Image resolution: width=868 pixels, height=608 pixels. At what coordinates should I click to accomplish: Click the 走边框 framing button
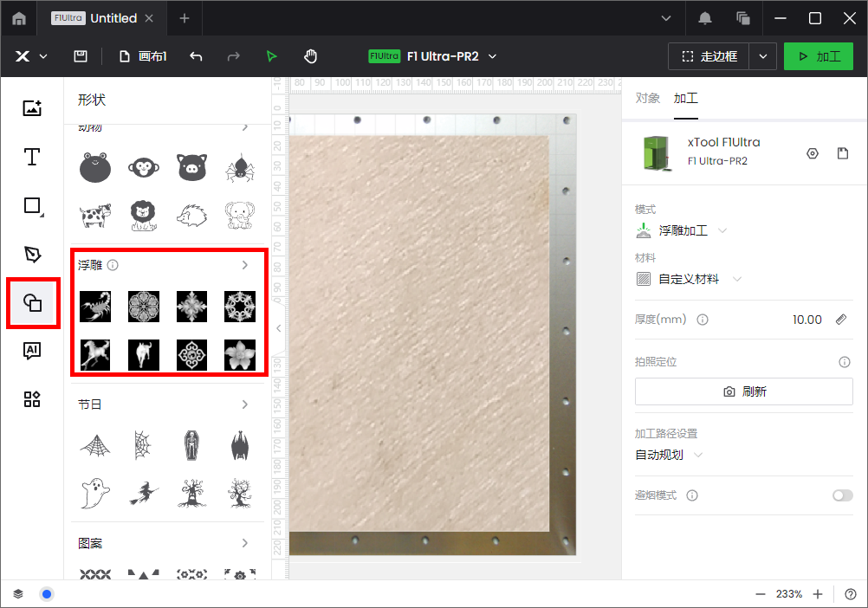tap(709, 56)
